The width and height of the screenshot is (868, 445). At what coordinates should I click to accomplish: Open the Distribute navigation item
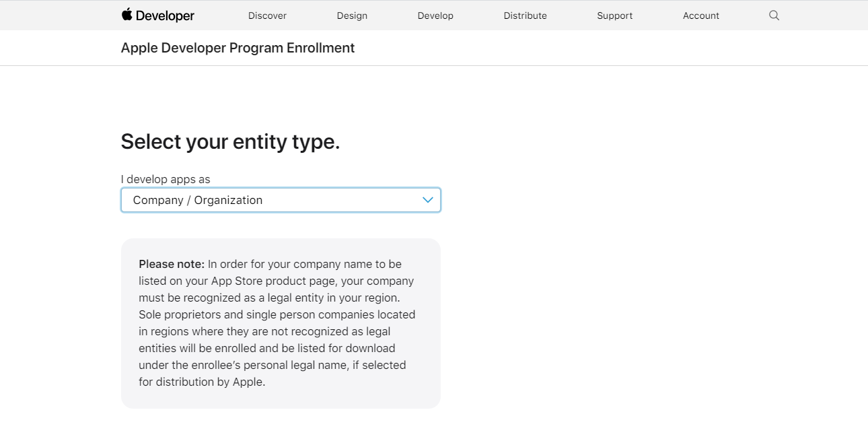tap(525, 15)
